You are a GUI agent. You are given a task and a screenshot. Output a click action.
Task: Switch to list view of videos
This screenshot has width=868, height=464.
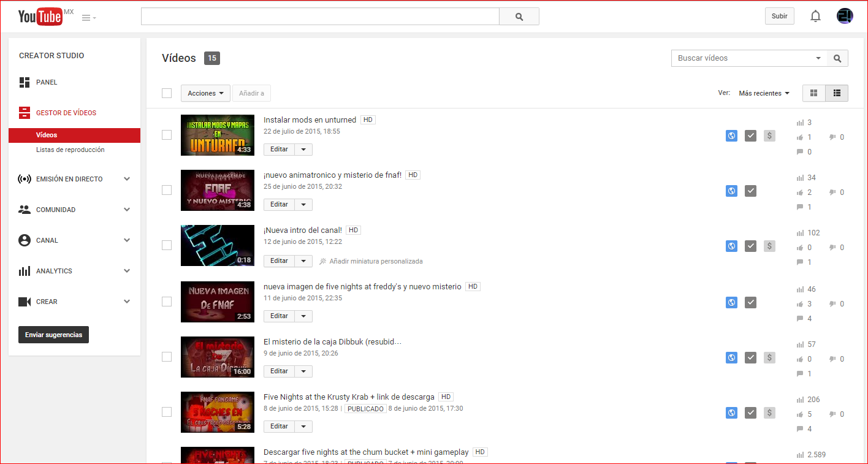837,93
